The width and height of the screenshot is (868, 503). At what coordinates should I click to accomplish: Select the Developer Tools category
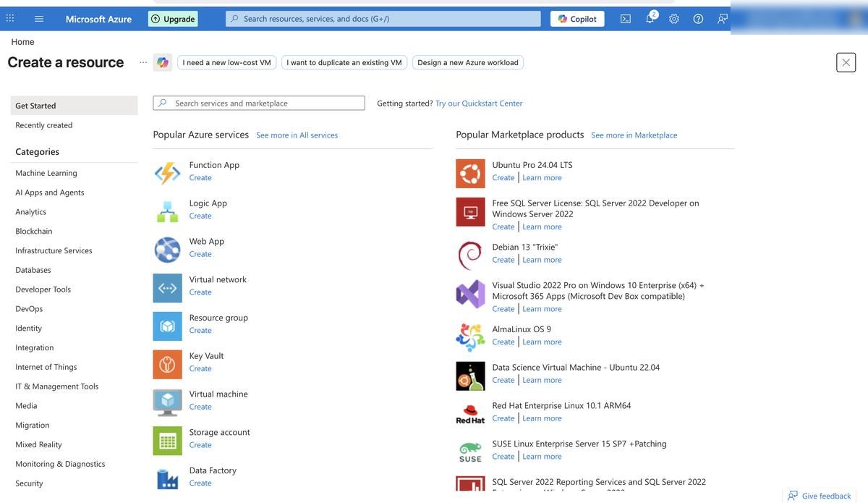[x=43, y=289]
